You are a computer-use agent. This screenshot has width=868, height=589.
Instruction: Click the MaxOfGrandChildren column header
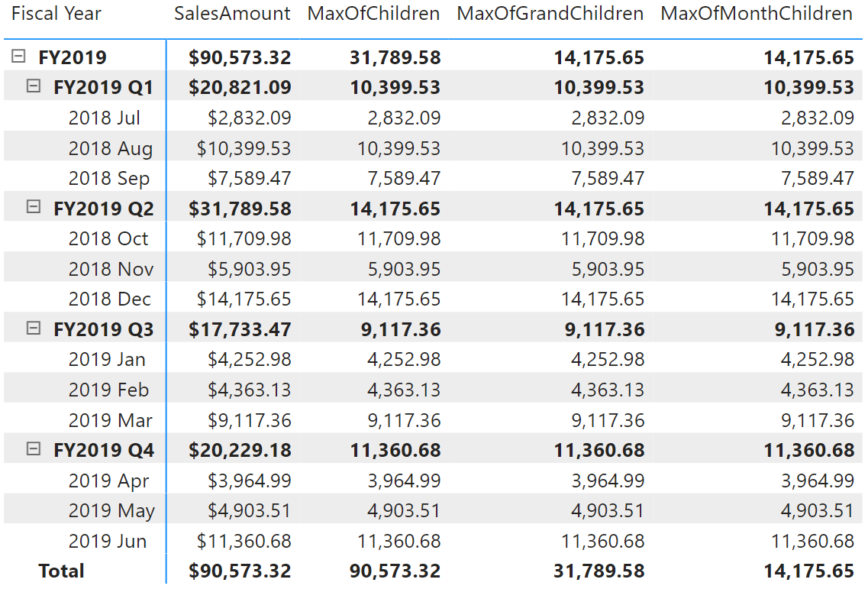click(x=550, y=14)
